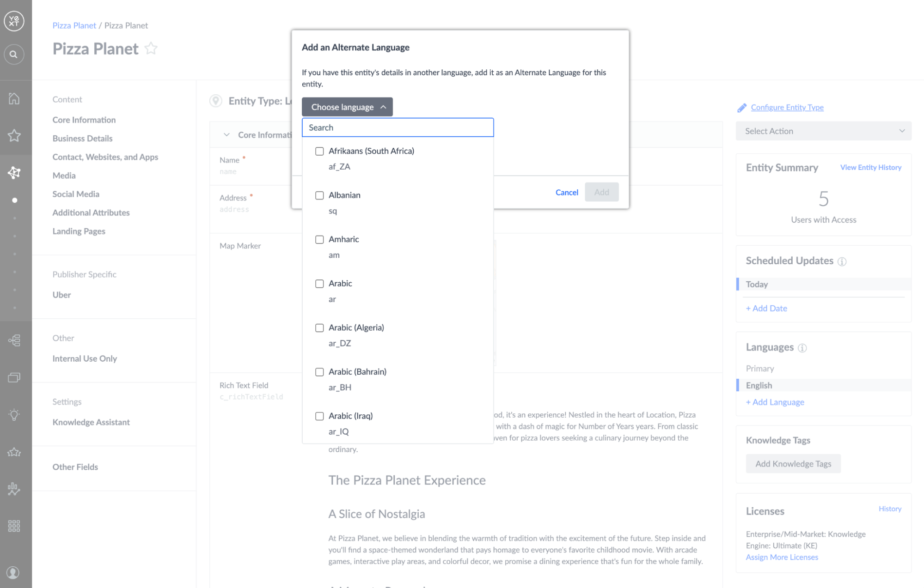
Task: Open Contact, Websites, and Apps section
Action: 105,157
